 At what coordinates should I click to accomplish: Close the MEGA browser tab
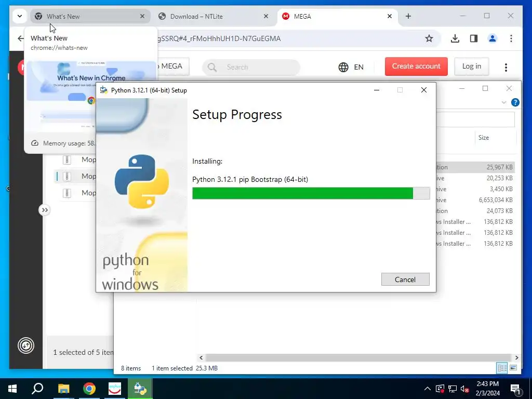point(390,16)
